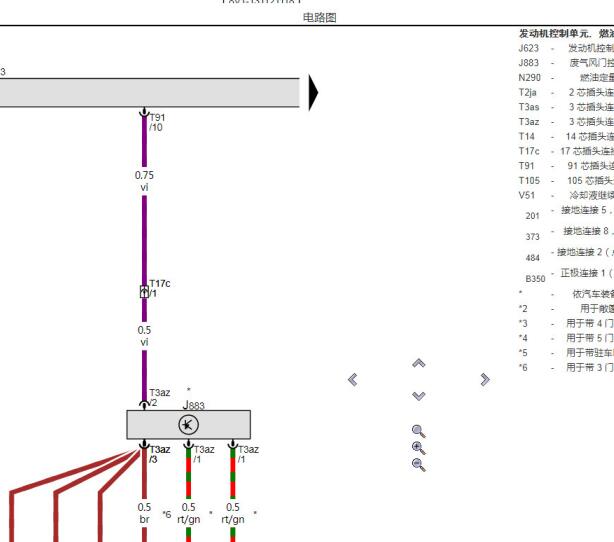Click the 'V51' legend row
This screenshot has height=542, width=614.
coord(566,195)
